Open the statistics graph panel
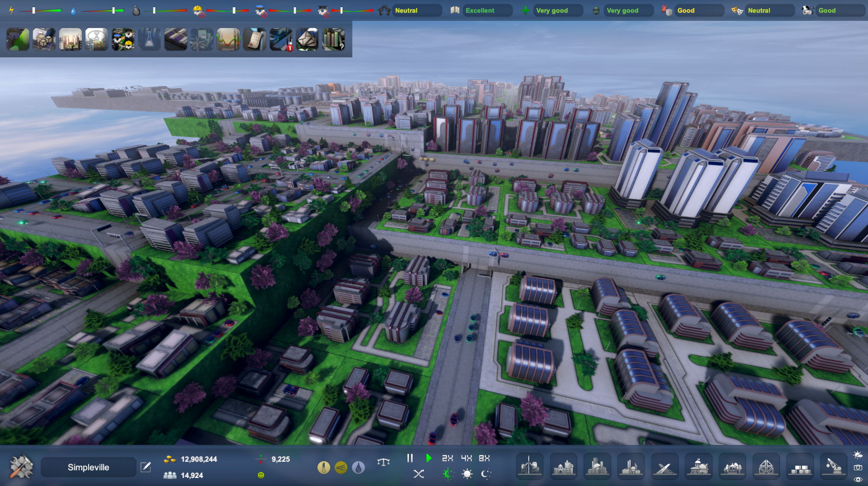The height and width of the screenshot is (486, 868). coord(228,39)
